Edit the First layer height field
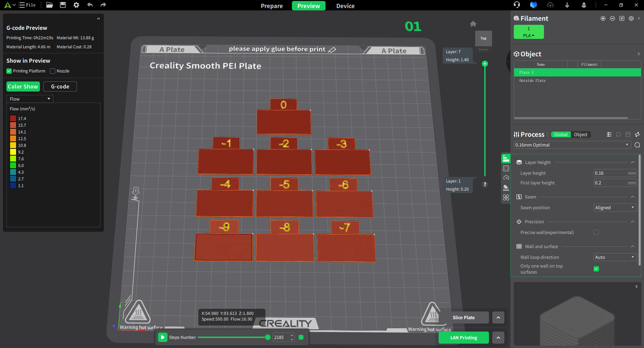 tap(615, 183)
